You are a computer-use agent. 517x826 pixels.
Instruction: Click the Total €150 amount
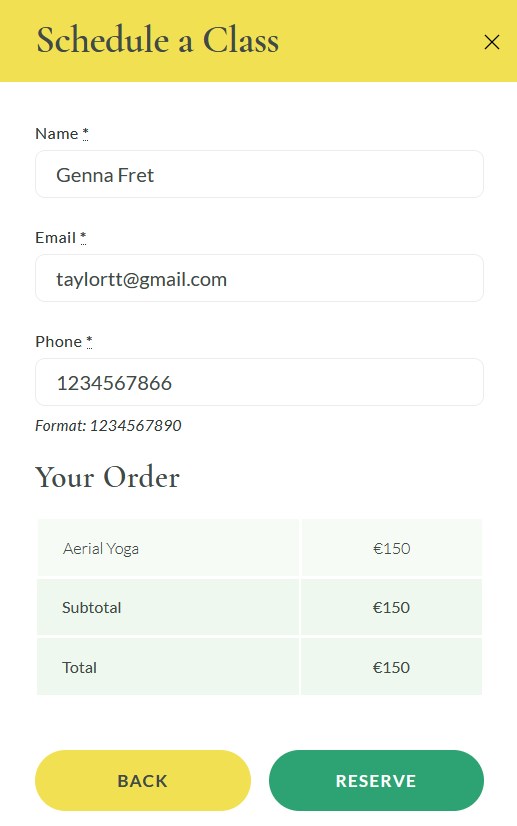coord(392,667)
